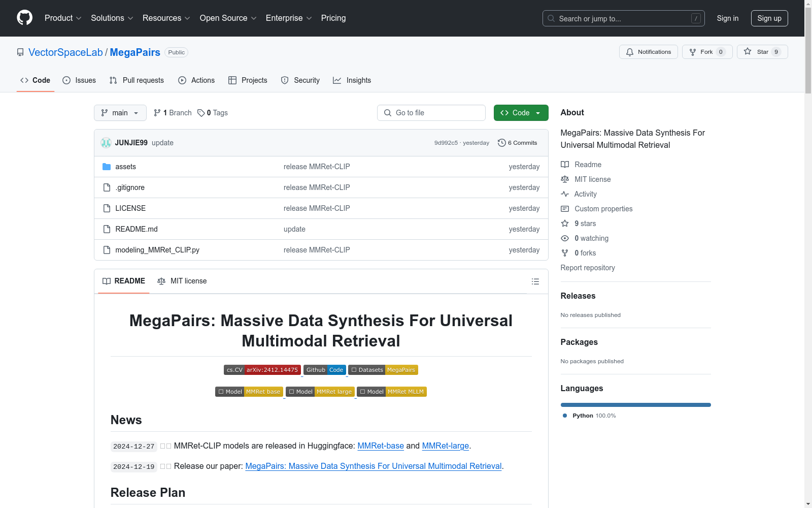Expand the Solutions menu
The height and width of the screenshot is (508, 812).
(x=112, y=18)
